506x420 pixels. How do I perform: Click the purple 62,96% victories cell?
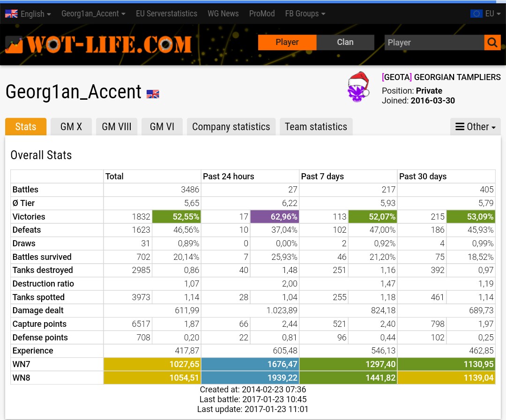[x=275, y=216]
